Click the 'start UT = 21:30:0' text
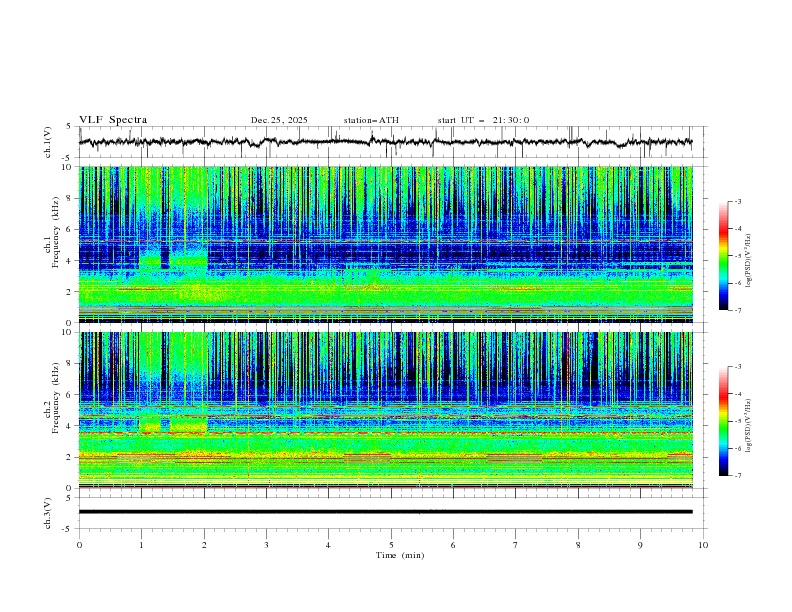The width and height of the screenshot is (792, 612). [483, 120]
